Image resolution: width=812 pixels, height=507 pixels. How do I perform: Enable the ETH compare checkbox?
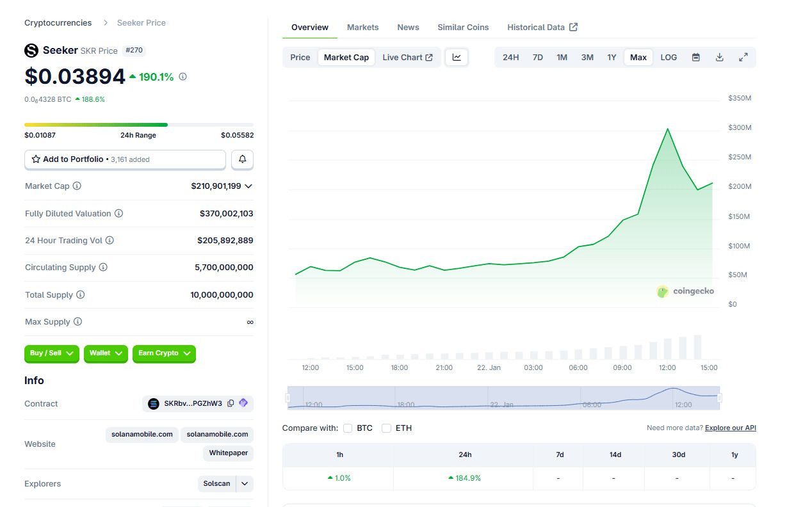coord(386,428)
